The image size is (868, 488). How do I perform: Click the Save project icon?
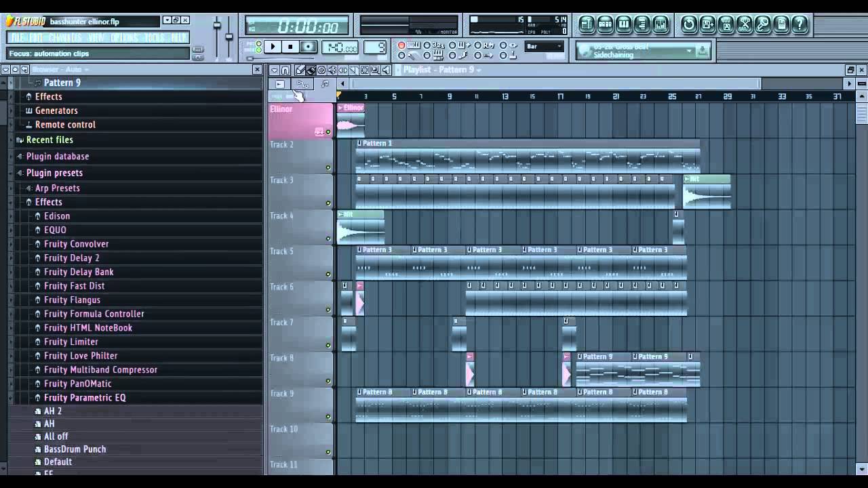pos(726,24)
